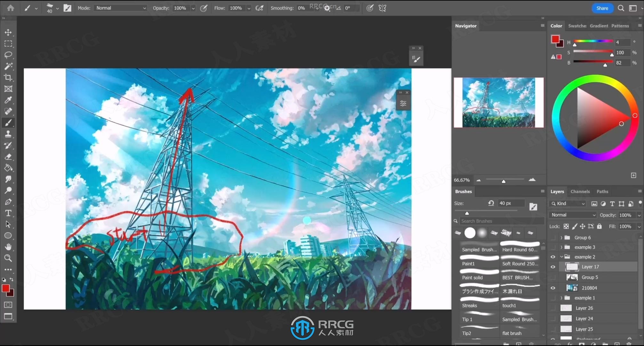The image size is (644, 346).
Task: Expand the example 3 group
Action: coord(561,247)
